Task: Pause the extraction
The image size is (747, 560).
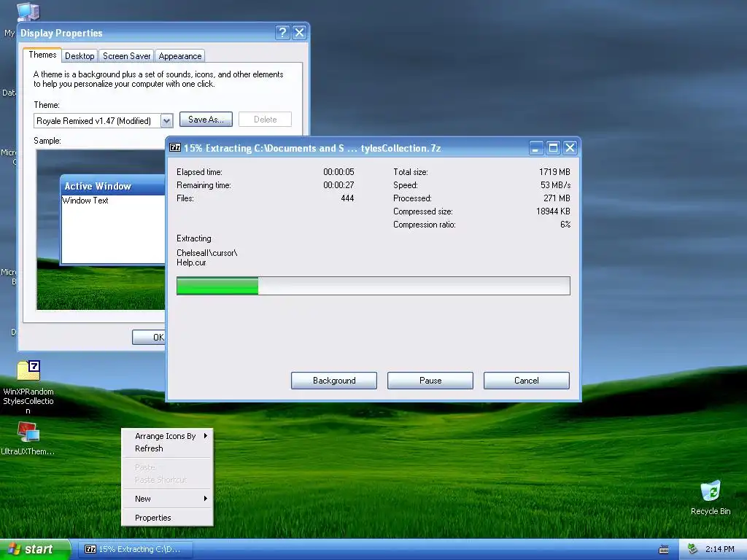Action: (x=430, y=381)
